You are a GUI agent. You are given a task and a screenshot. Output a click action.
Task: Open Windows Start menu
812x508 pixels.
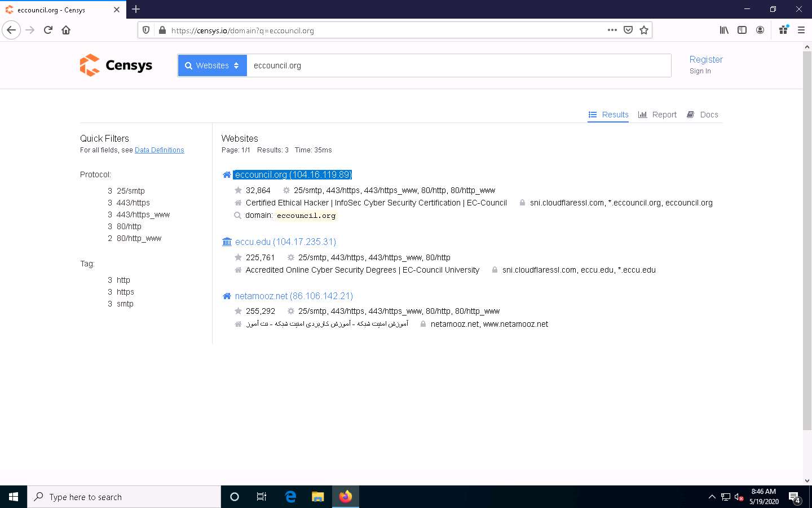pyautogui.click(x=14, y=497)
